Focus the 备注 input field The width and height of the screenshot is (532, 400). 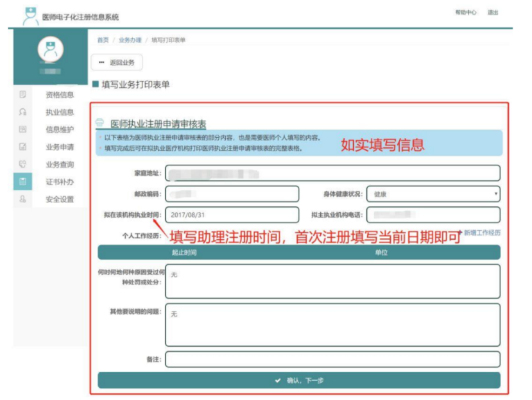coord(332,360)
